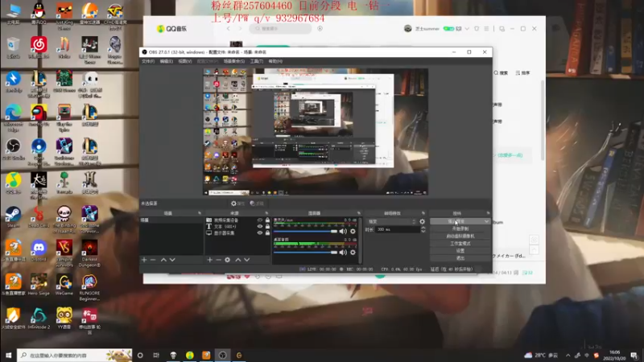The width and height of the screenshot is (644, 362).
Task: Open microphone audio settings gear in mixer
Action: (x=353, y=232)
